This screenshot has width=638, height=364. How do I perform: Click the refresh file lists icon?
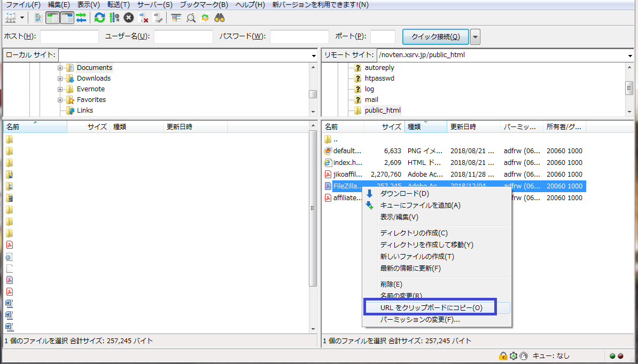point(99,18)
